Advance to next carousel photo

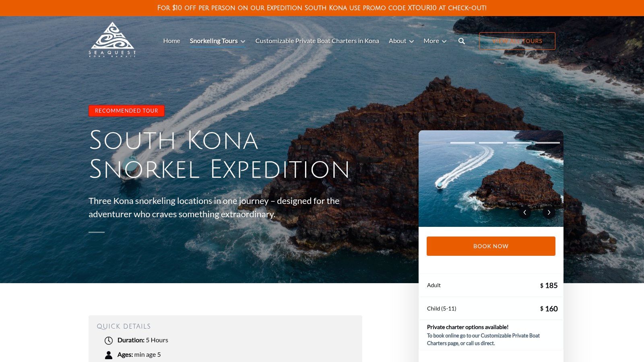point(549,212)
